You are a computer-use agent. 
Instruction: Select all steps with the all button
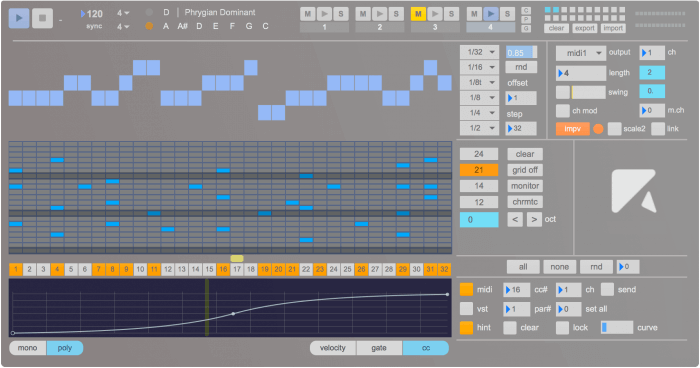[523, 267]
